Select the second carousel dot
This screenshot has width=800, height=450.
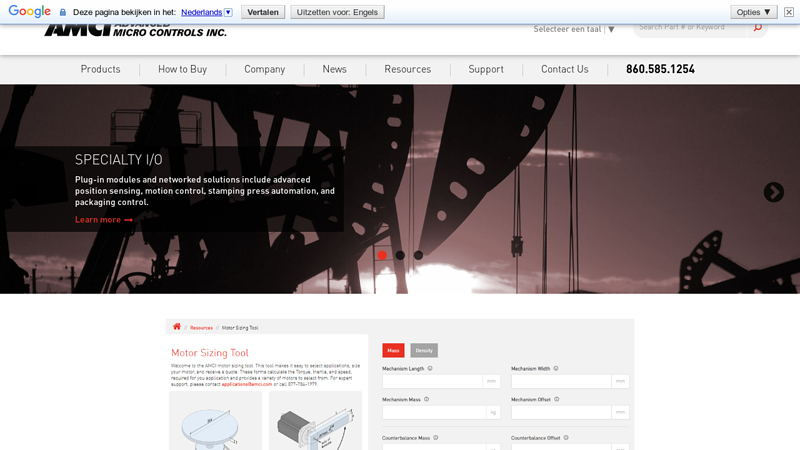(400, 255)
